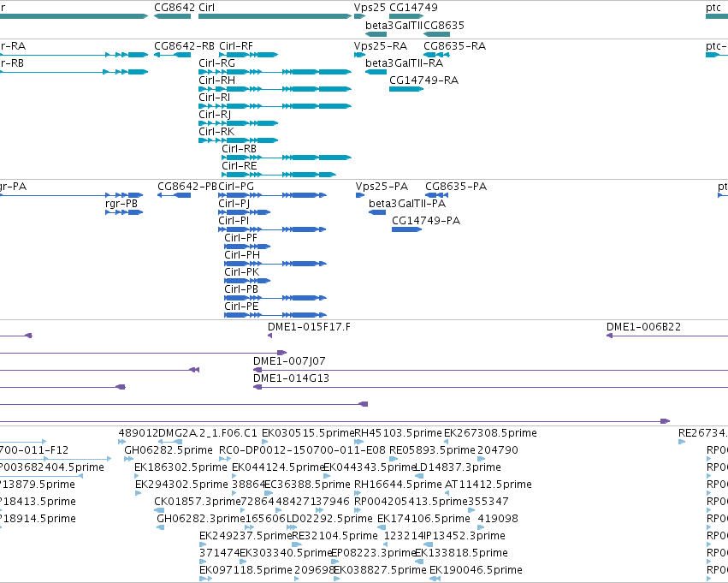Select transcript Cirl-RJ
Viewport: 728px width, 583px height.
click(x=238, y=123)
